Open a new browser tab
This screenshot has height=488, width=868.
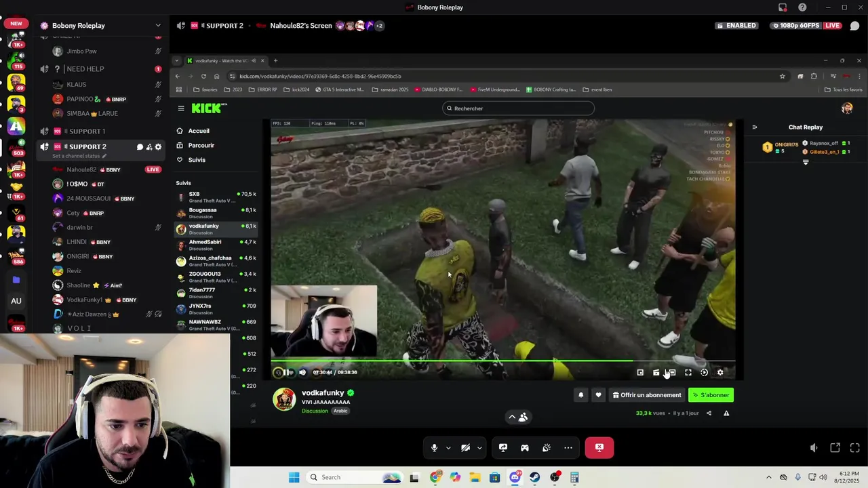pos(275,60)
